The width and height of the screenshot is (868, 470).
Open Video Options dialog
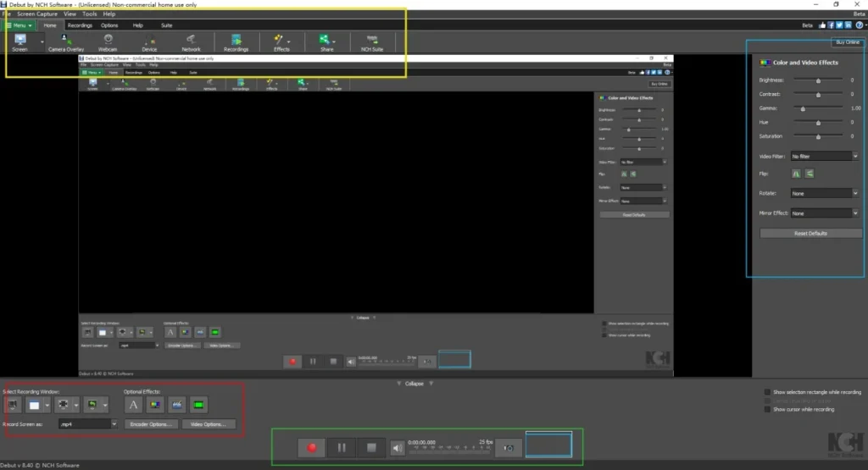click(x=209, y=424)
